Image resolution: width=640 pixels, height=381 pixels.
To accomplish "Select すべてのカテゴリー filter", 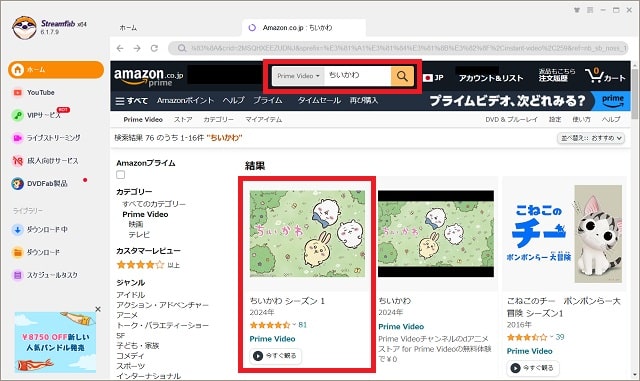I will coord(154,204).
